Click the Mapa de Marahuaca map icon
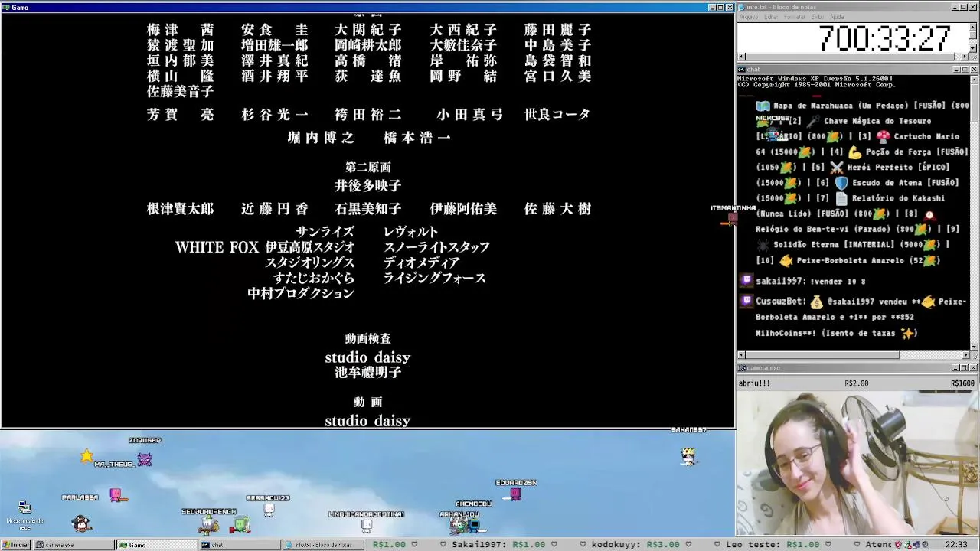 click(x=763, y=106)
